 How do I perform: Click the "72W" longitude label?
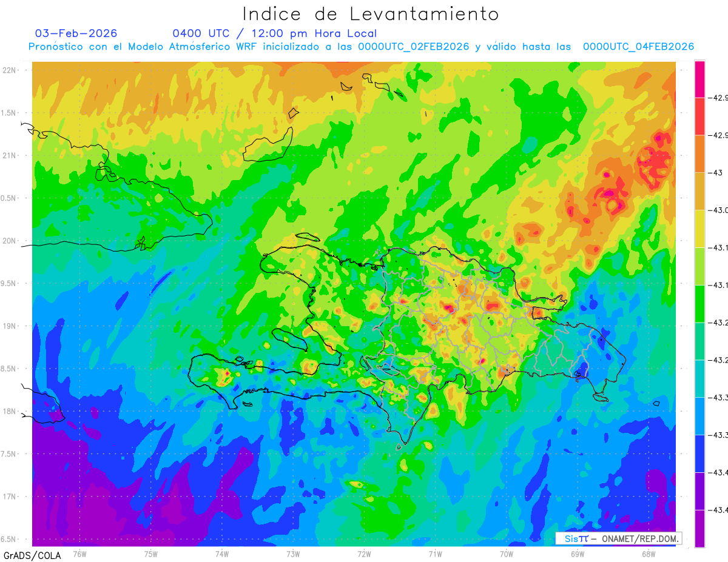point(364,554)
